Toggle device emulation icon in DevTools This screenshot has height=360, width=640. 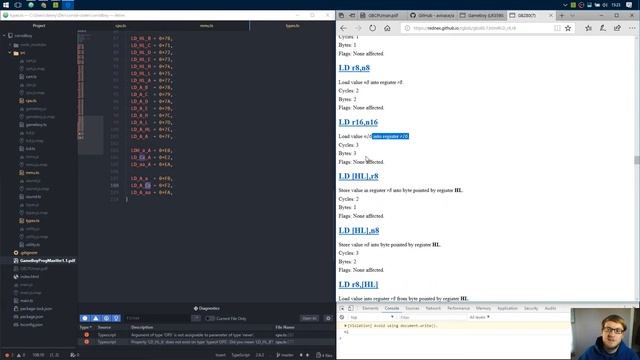(351, 309)
